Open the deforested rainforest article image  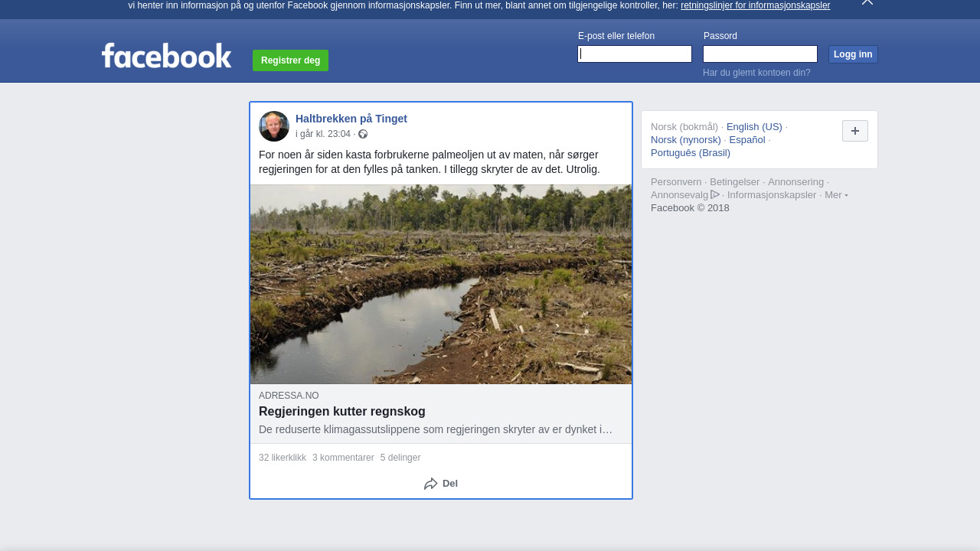(441, 284)
